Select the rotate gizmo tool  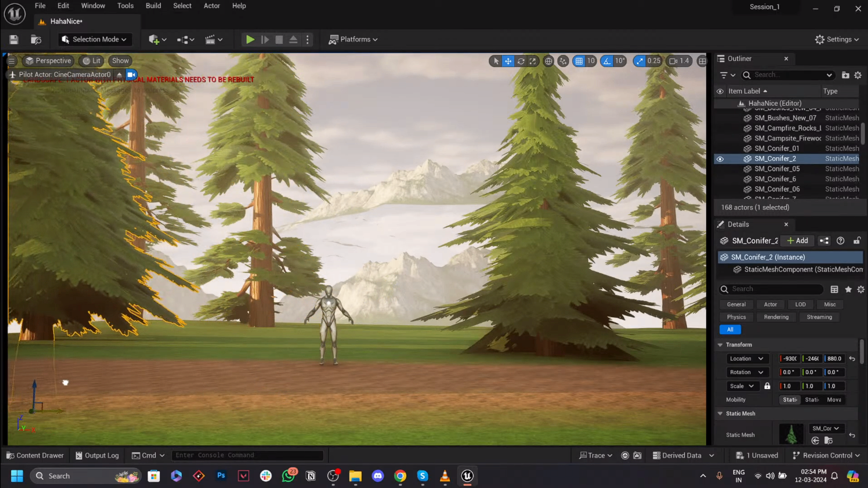point(521,61)
